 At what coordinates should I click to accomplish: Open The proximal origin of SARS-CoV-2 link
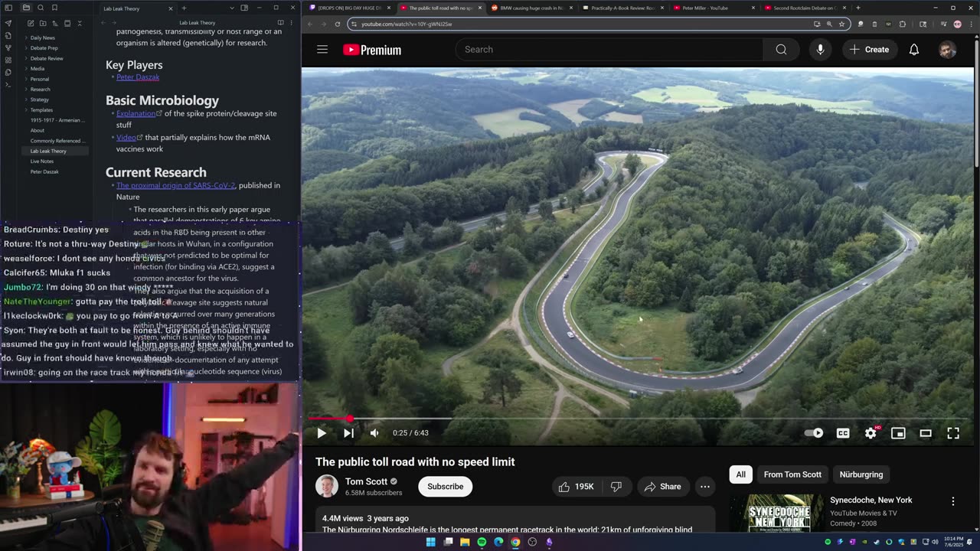(175, 185)
